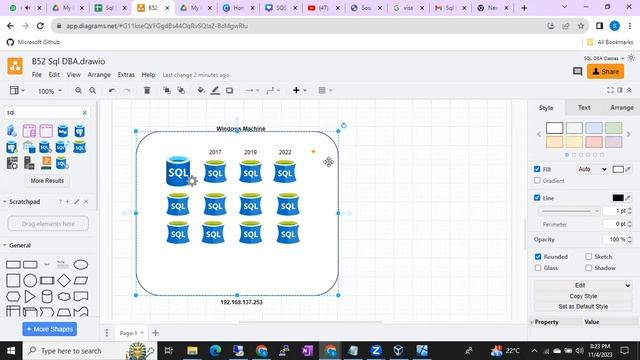Click the fullscreen icon in toolbar

tap(610, 90)
